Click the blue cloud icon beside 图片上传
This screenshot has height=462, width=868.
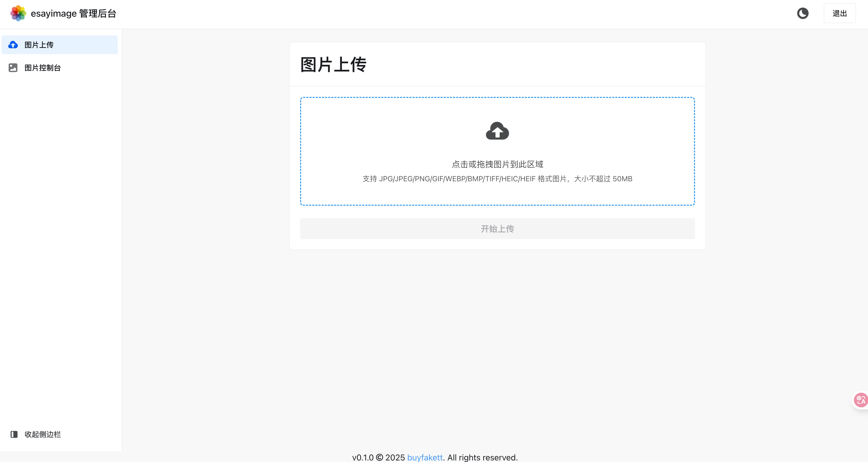[13, 45]
